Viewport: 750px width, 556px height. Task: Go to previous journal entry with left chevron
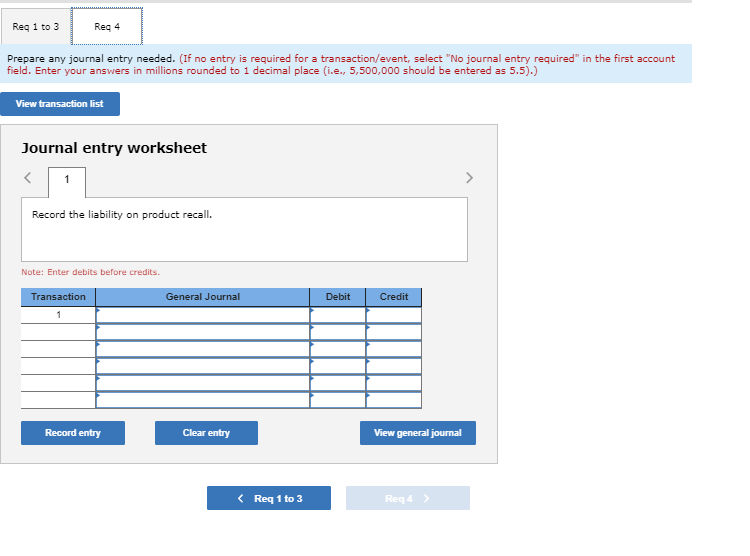[x=28, y=178]
